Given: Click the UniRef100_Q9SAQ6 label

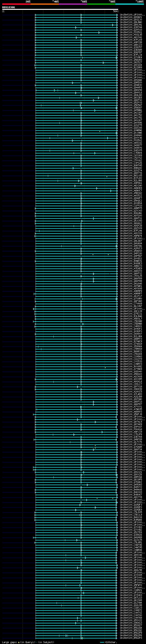Looking at the screenshot, I should 131,80.
